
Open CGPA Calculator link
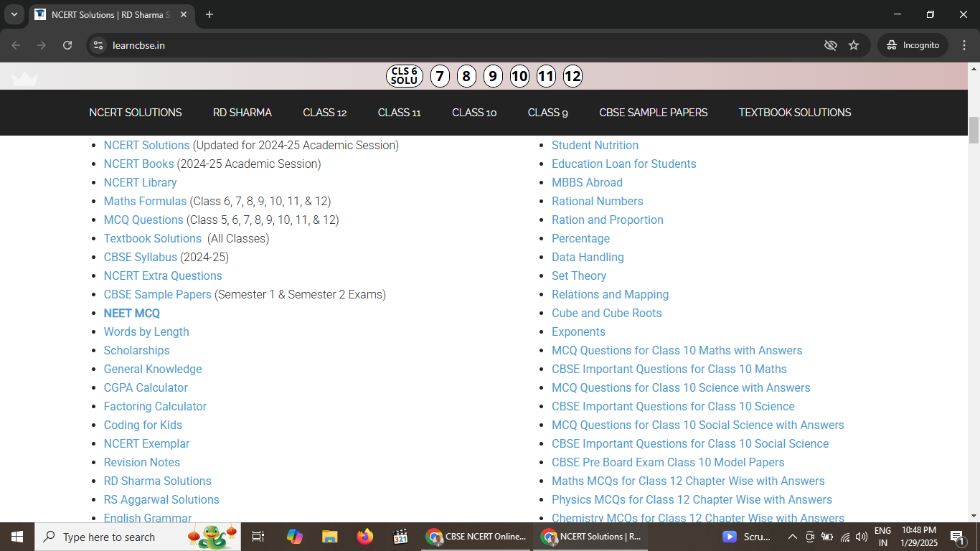(x=146, y=387)
